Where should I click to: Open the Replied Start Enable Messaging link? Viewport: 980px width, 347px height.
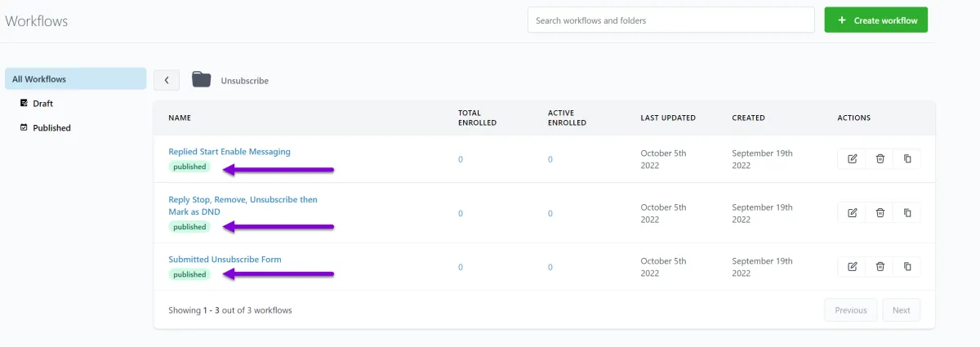point(229,151)
